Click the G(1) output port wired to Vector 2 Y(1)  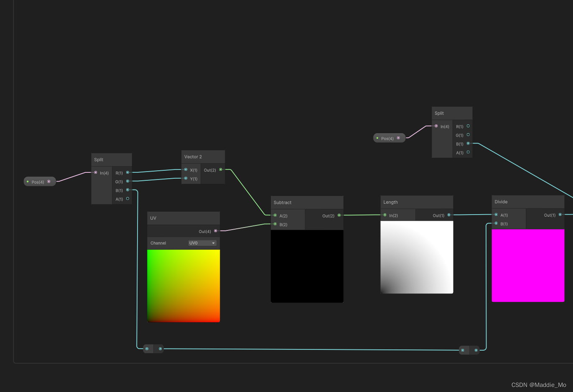pyautogui.click(x=127, y=181)
